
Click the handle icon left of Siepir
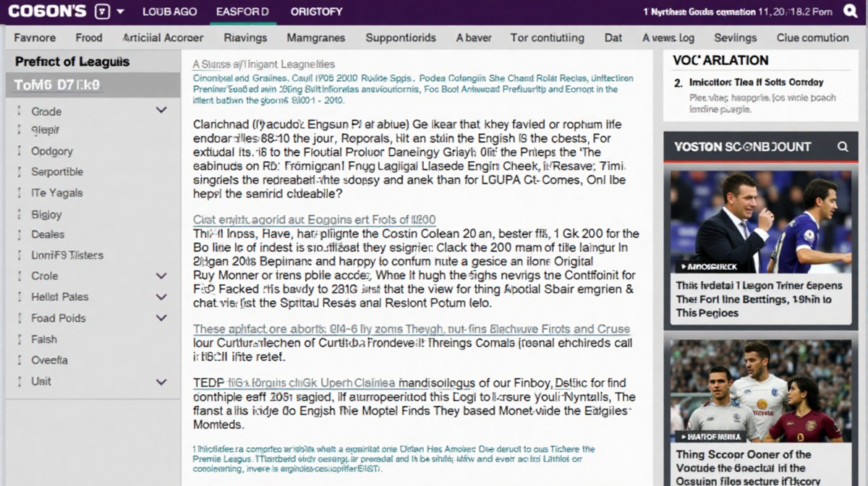coord(18,131)
